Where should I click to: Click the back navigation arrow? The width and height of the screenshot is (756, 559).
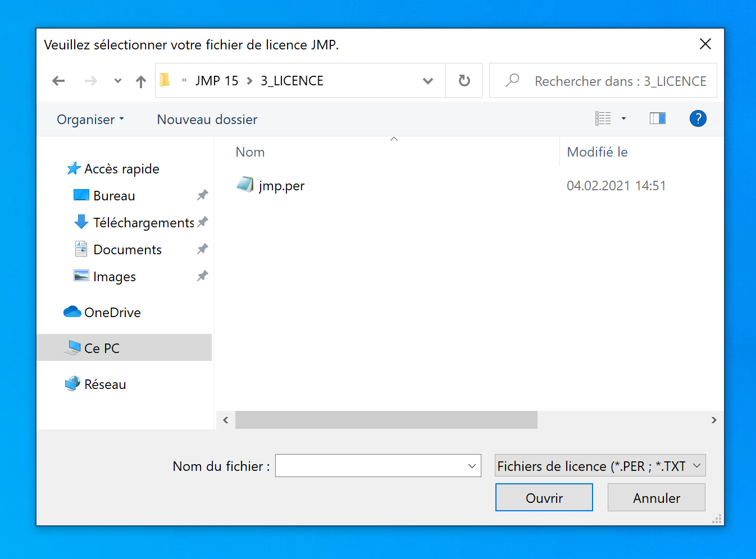point(58,81)
